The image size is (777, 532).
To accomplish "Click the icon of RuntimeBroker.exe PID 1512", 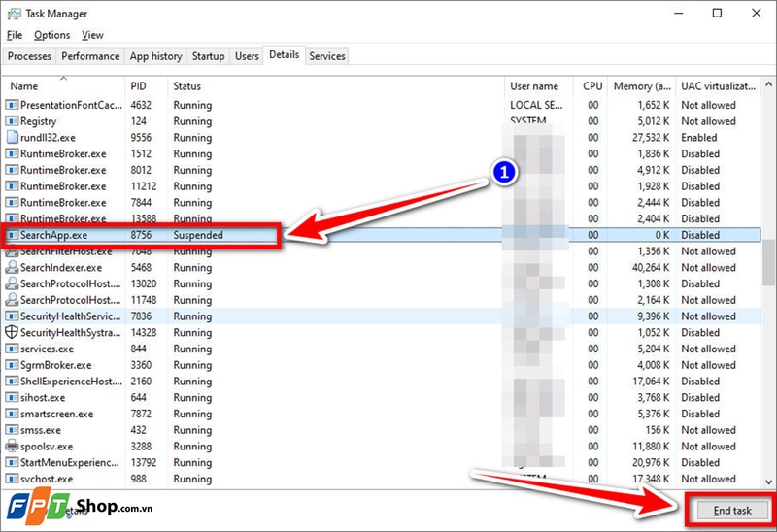I will (12, 153).
